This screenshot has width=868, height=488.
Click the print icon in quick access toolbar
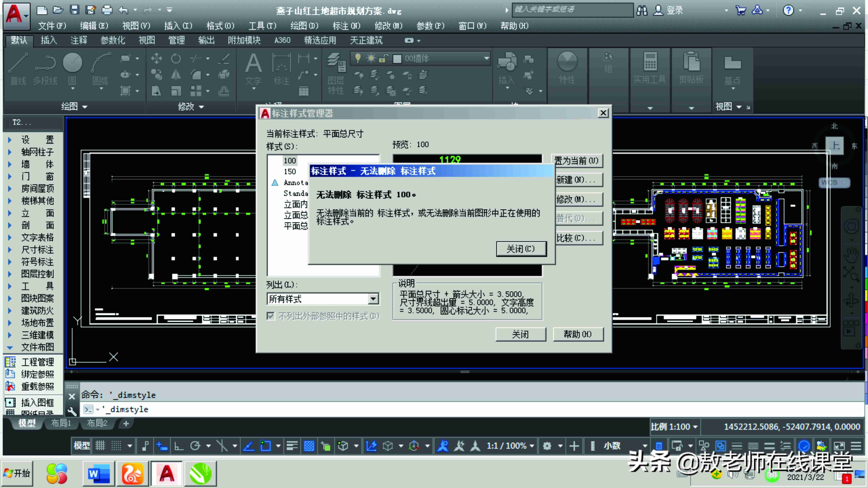107,10
